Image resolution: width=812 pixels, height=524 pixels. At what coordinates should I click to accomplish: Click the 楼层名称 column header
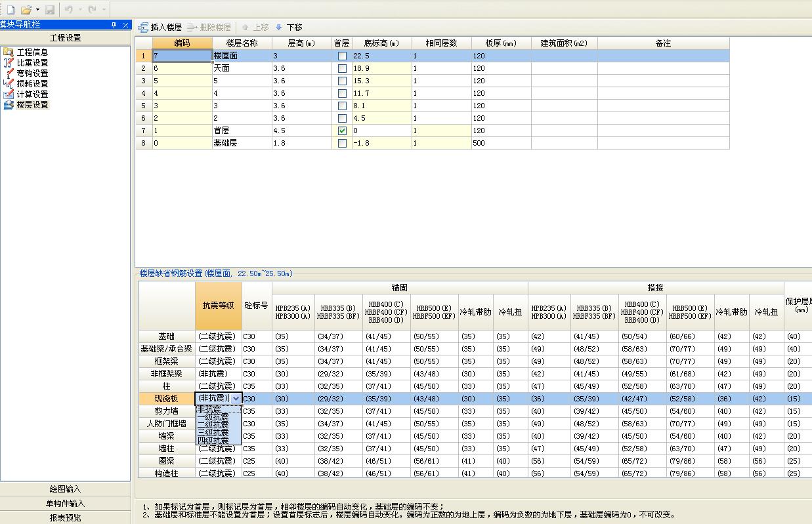coord(242,43)
